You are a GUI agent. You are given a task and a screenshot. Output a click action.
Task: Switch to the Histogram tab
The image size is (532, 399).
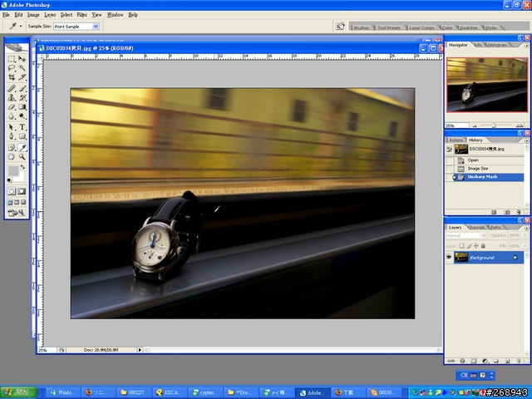(497, 45)
